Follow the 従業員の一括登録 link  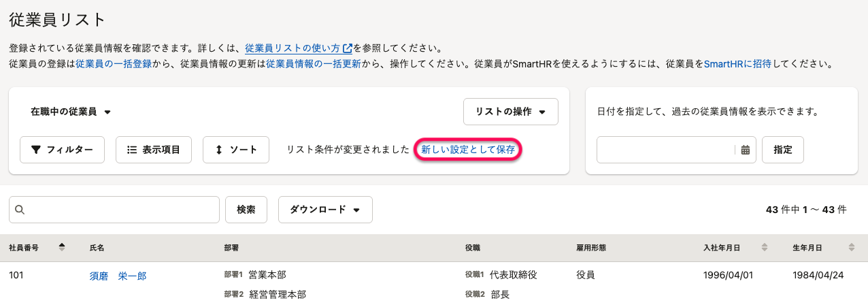click(114, 64)
